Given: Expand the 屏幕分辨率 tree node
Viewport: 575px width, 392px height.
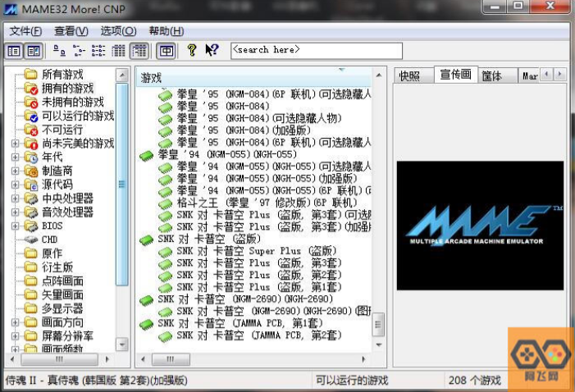Looking at the screenshot, I should tap(15, 336).
